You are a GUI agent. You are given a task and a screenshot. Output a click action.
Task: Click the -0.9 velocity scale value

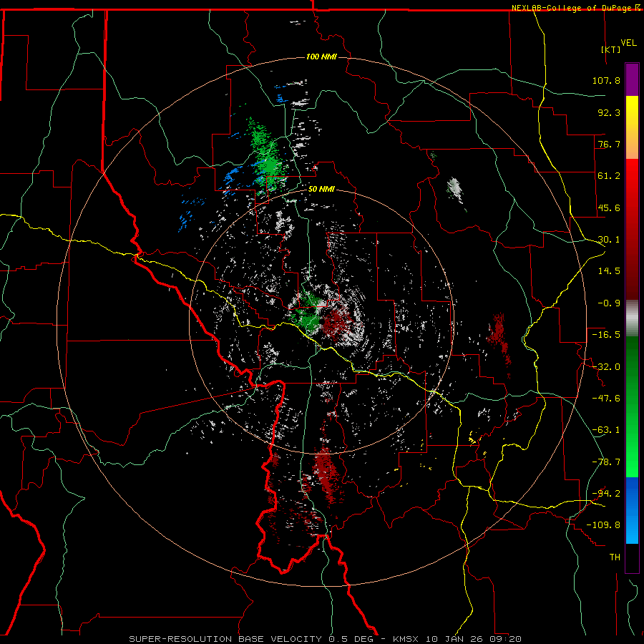pyautogui.click(x=609, y=303)
